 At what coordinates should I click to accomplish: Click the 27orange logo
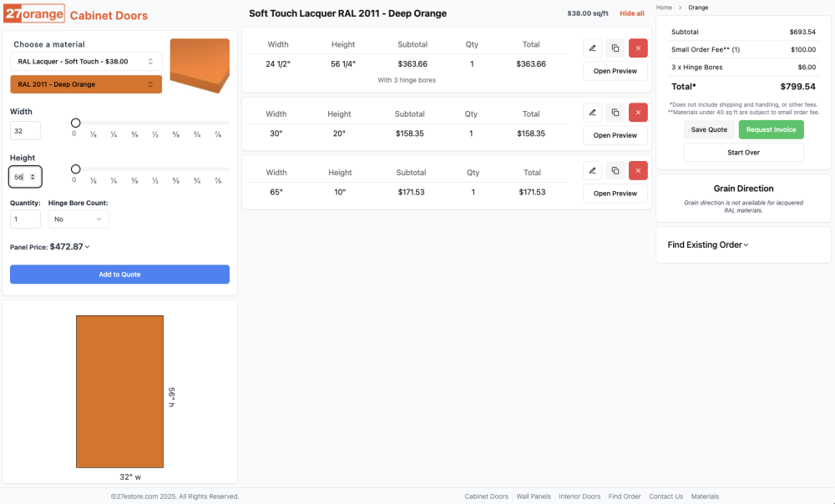(x=34, y=14)
